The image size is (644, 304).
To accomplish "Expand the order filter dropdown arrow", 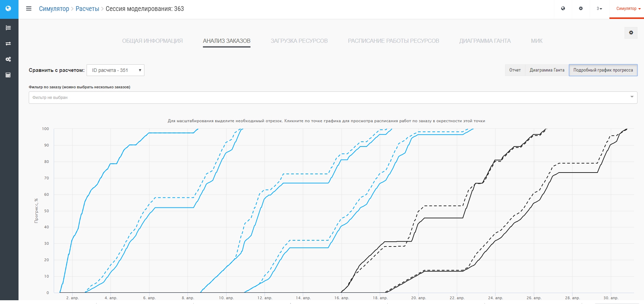I will pos(632,97).
